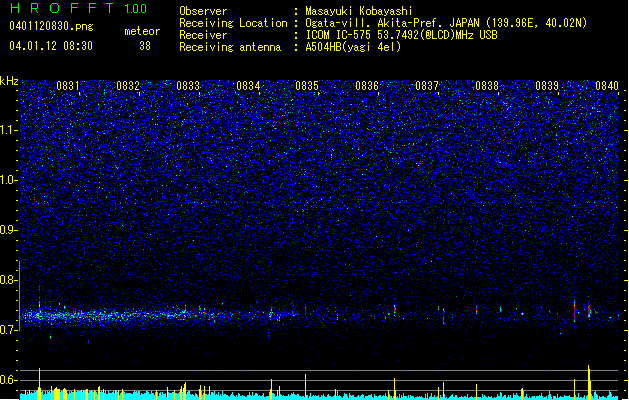This screenshot has height=400, width=629.
Task: Click the receiver text ICOM IC-575 53.7492 MHz USB
Action: (401, 35)
